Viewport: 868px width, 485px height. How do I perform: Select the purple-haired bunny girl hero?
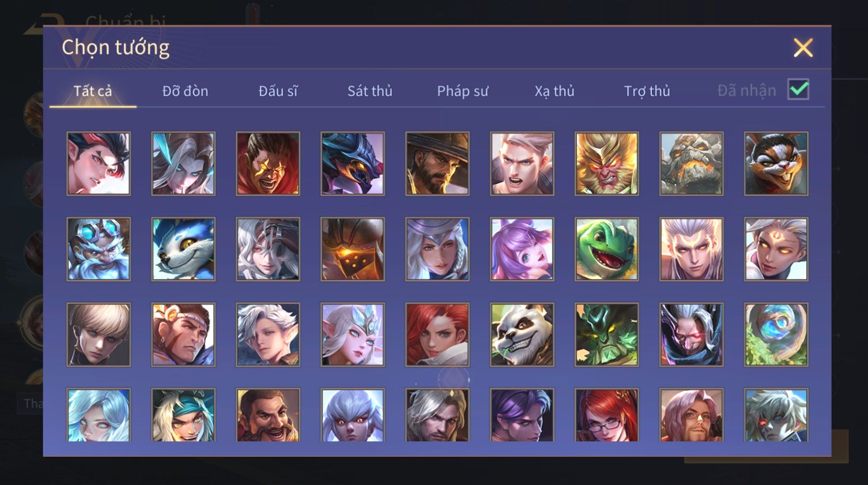(522, 249)
